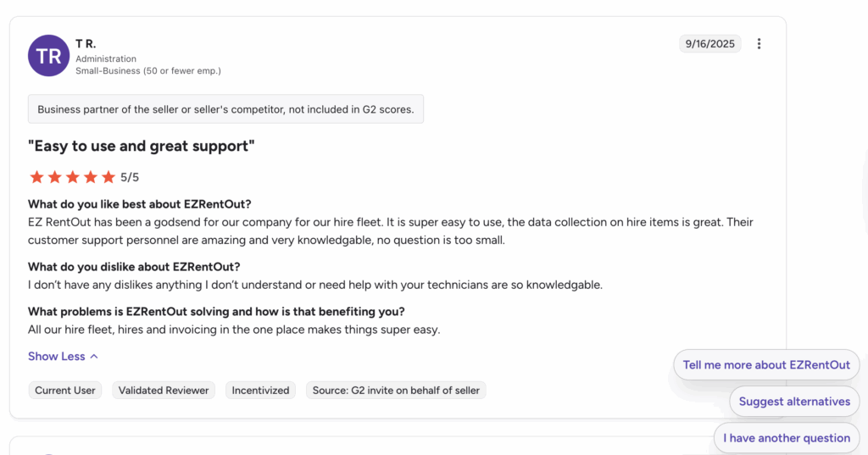The image size is (868, 455).
Task: Collapse review with Show Less chevron
Action: pyautogui.click(x=94, y=357)
